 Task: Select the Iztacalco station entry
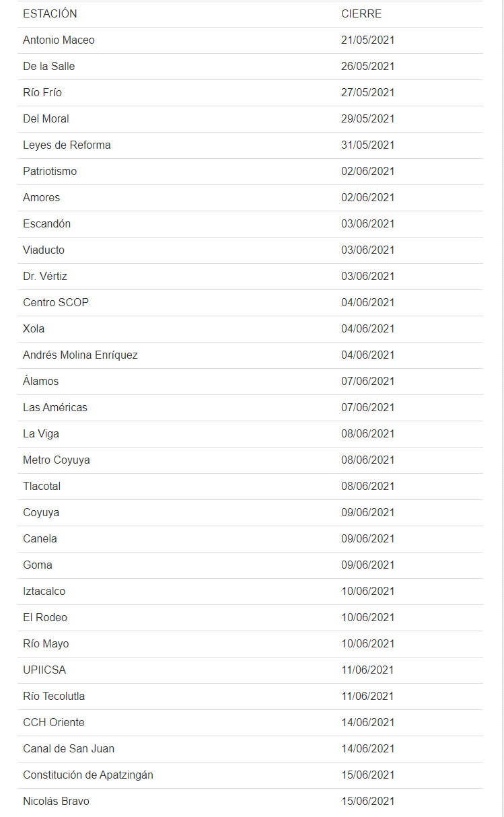(44, 591)
